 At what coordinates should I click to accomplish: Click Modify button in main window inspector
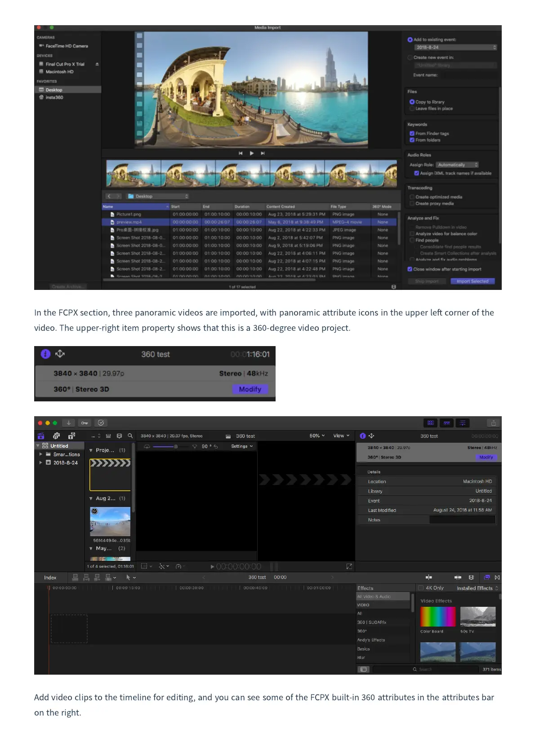(486, 457)
